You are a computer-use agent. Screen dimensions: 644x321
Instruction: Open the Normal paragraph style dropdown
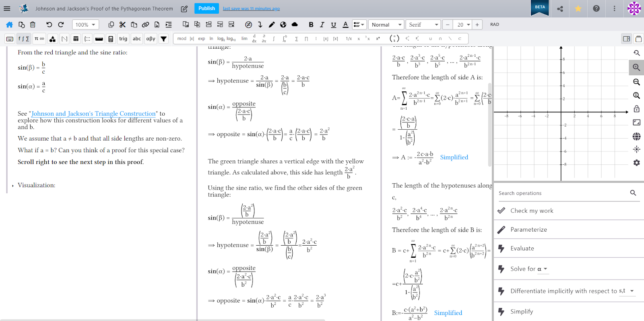[386, 25]
